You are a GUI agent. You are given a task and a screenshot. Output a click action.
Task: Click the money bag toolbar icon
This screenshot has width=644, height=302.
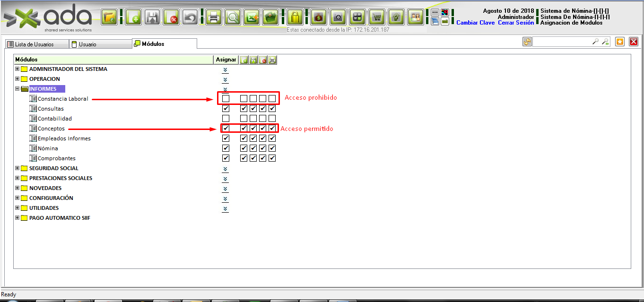pos(319,17)
